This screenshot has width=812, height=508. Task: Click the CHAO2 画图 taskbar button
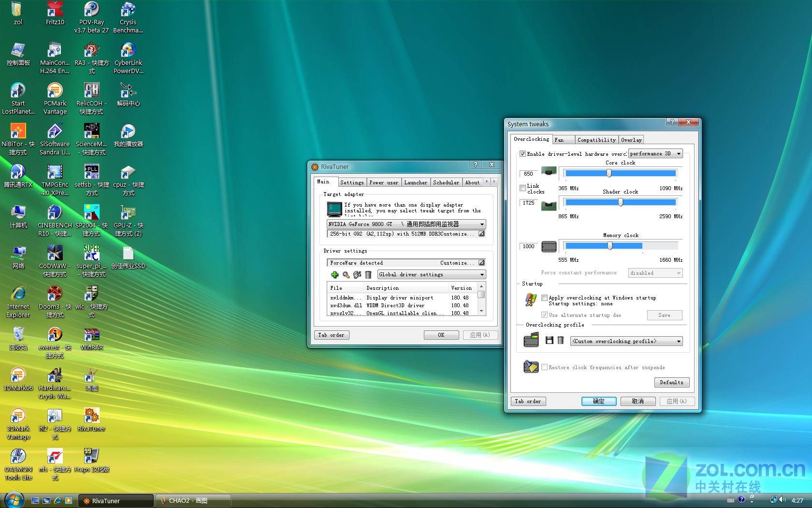(x=193, y=501)
